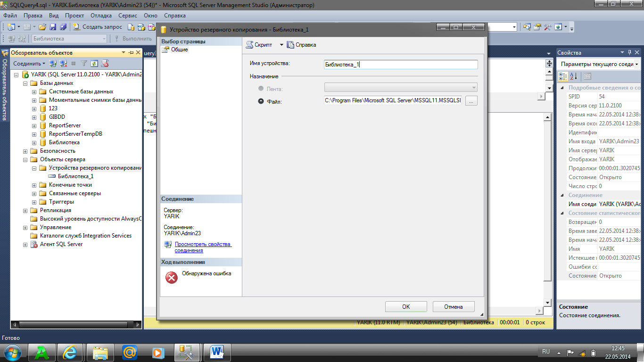The height and width of the screenshot is (362, 644).
Task: Click the Save floppy disk icon
Action: pos(53,27)
